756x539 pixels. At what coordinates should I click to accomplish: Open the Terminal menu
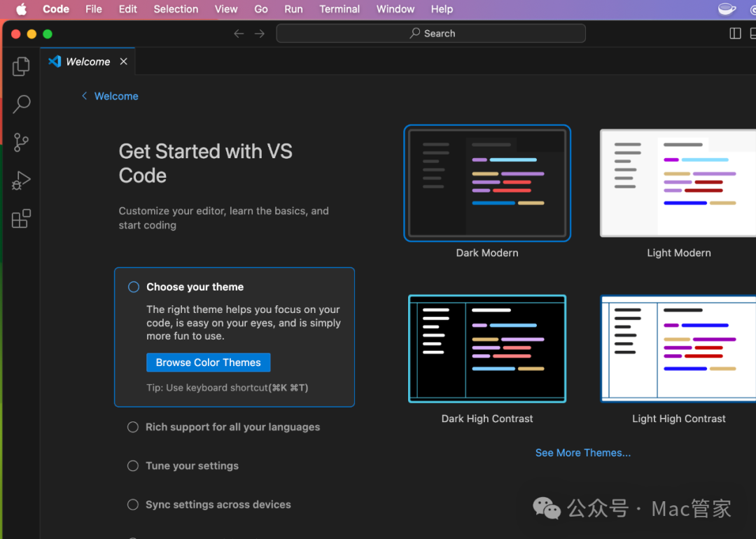coord(339,9)
